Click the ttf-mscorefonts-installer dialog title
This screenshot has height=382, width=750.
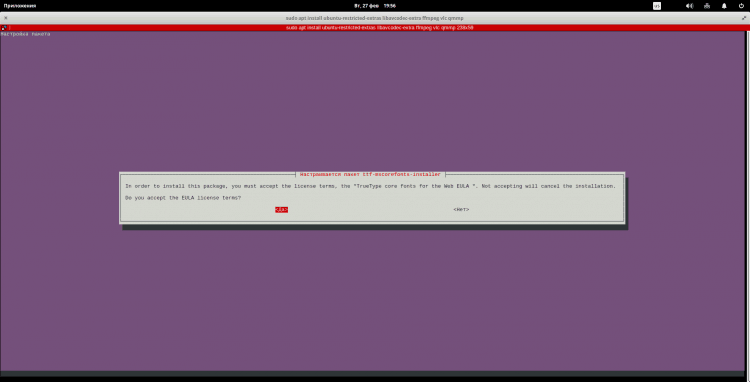370,175
